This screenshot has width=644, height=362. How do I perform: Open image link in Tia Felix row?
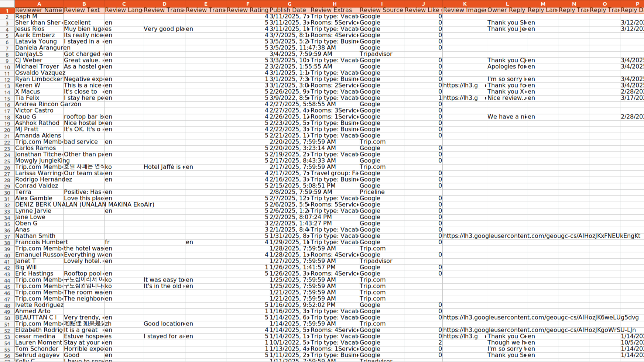465,98
